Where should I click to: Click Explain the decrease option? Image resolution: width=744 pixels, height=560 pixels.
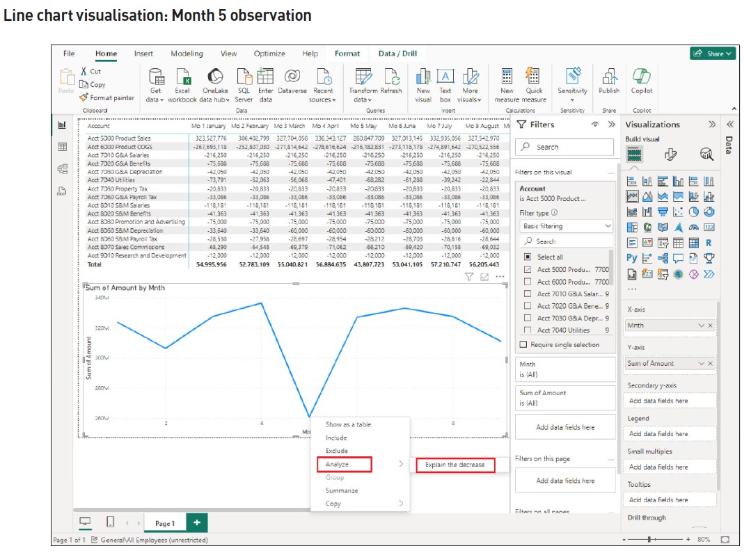coord(454,465)
